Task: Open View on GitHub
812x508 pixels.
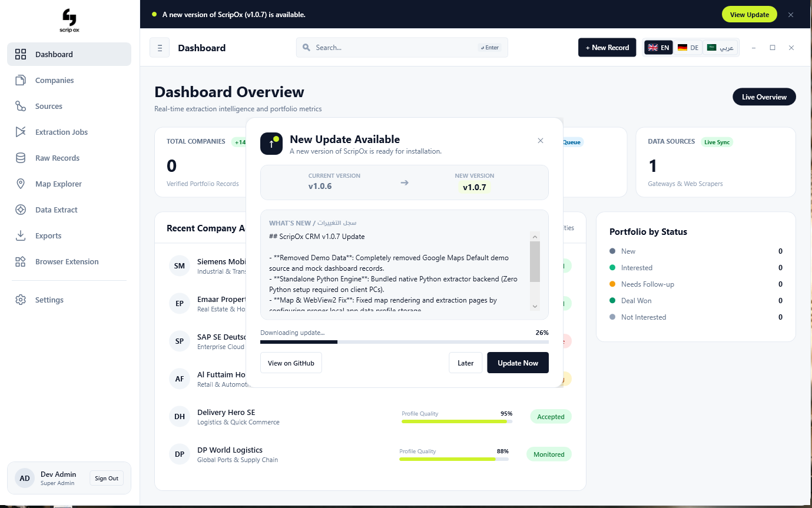Action: [x=291, y=363]
